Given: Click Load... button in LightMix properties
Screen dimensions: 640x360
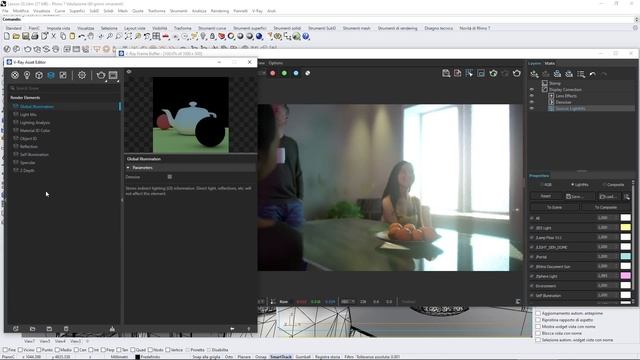Looking at the screenshot, I should click(608, 196).
